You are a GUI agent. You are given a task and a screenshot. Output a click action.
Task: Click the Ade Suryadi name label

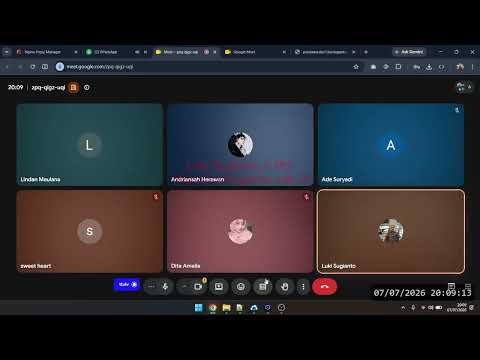tap(337, 179)
